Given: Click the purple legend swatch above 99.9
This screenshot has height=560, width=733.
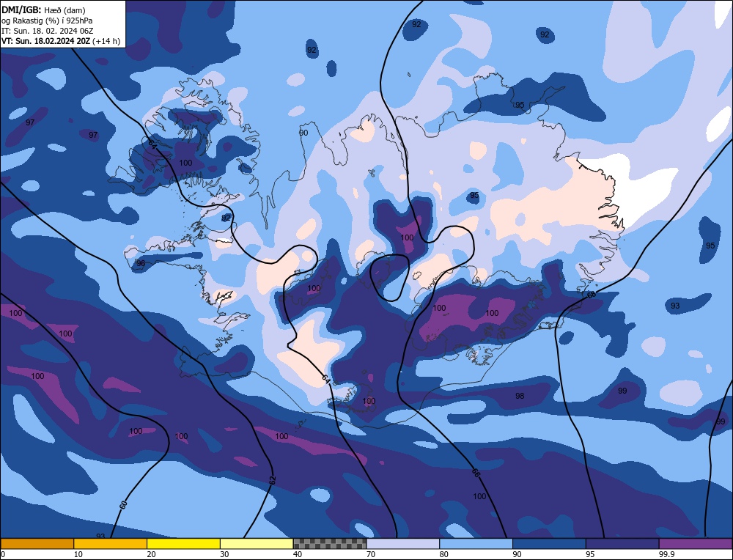Looking at the screenshot, I should coord(696,543).
